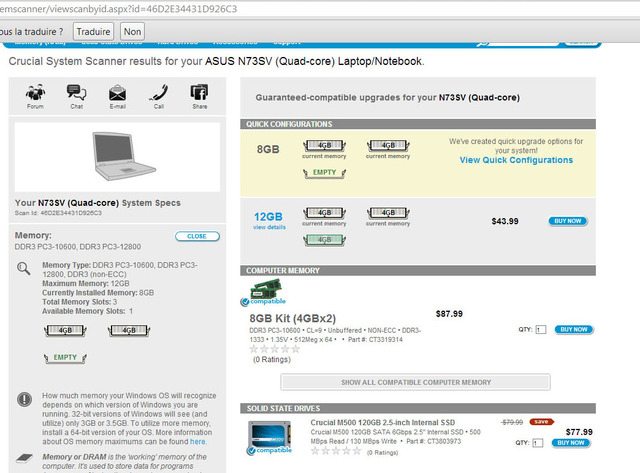Decline translation with Non button
Image resolution: width=640 pixels, height=473 pixels.
click(x=133, y=32)
